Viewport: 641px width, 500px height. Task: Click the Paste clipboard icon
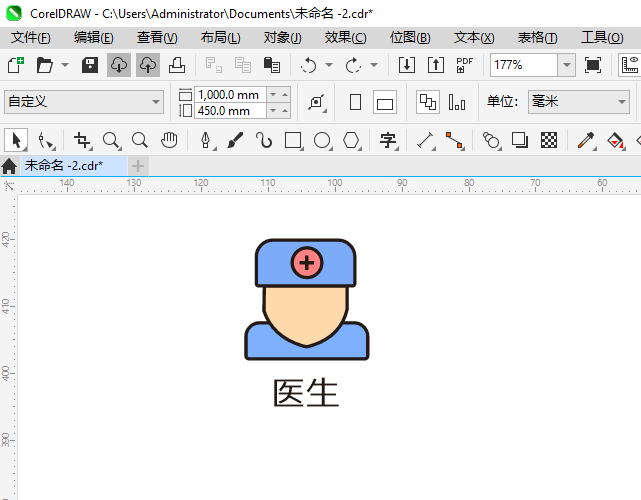272,65
